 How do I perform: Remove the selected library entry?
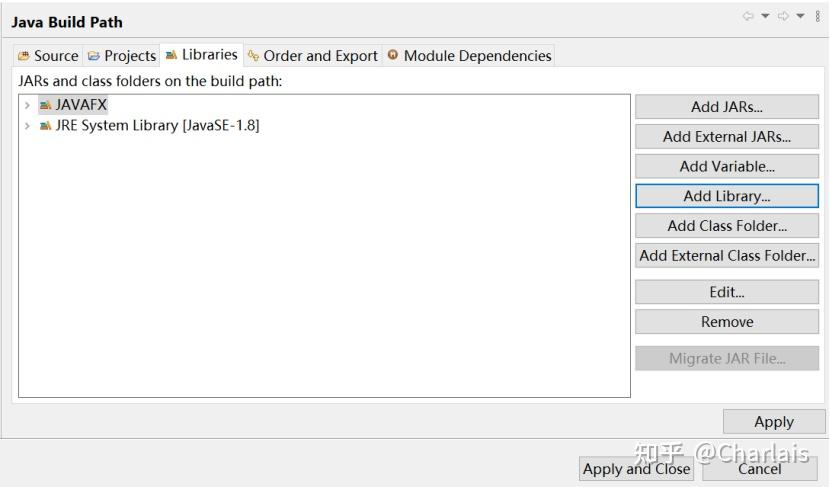727,322
